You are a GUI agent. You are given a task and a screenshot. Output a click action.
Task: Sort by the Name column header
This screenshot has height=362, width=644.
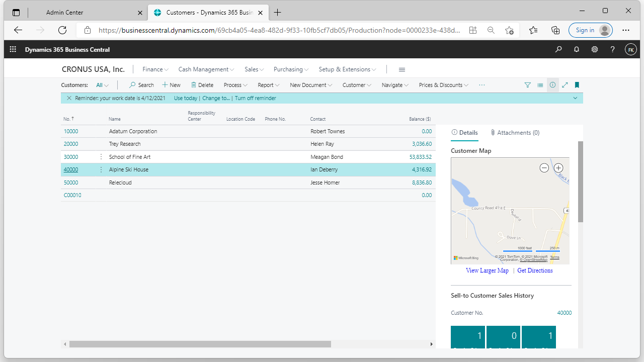coord(115,119)
